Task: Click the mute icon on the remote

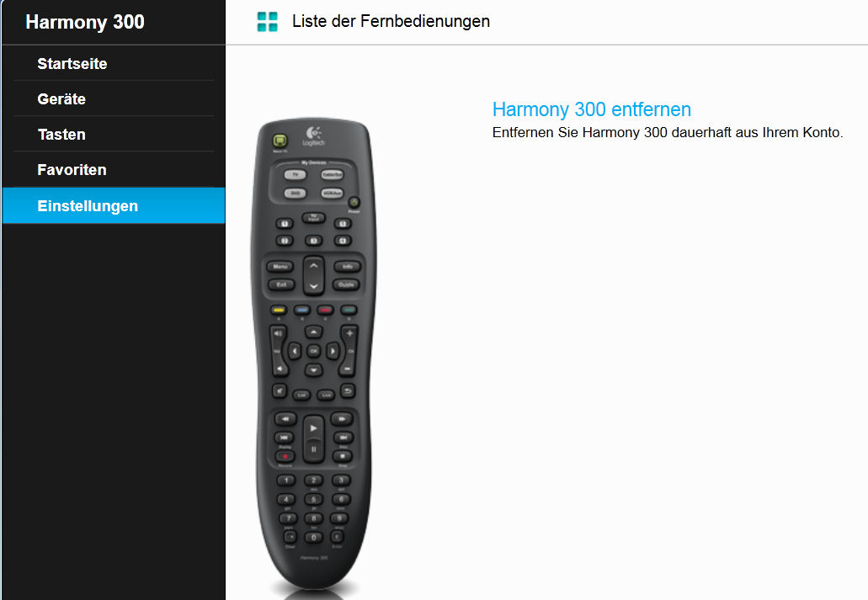Action: click(x=280, y=390)
